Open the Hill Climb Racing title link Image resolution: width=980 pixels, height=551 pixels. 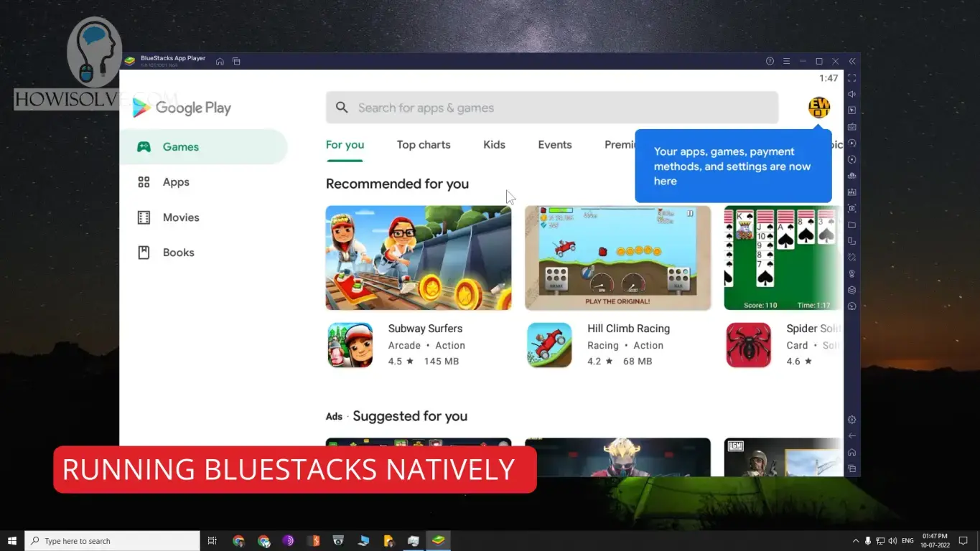pos(628,329)
